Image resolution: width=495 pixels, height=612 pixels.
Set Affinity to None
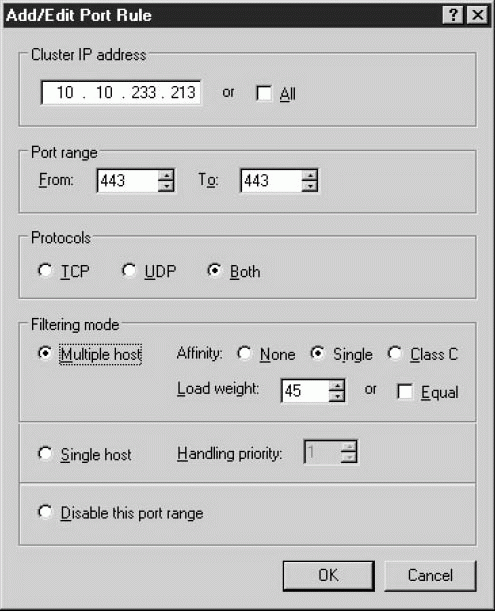(x=244, y=353)
